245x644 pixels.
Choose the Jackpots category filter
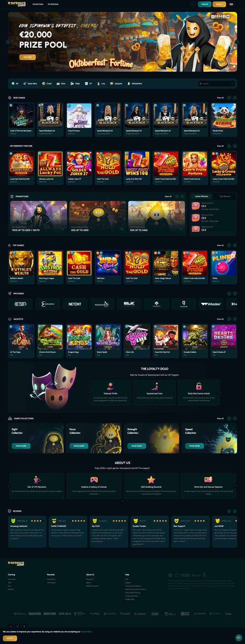[x=116, y=84]
